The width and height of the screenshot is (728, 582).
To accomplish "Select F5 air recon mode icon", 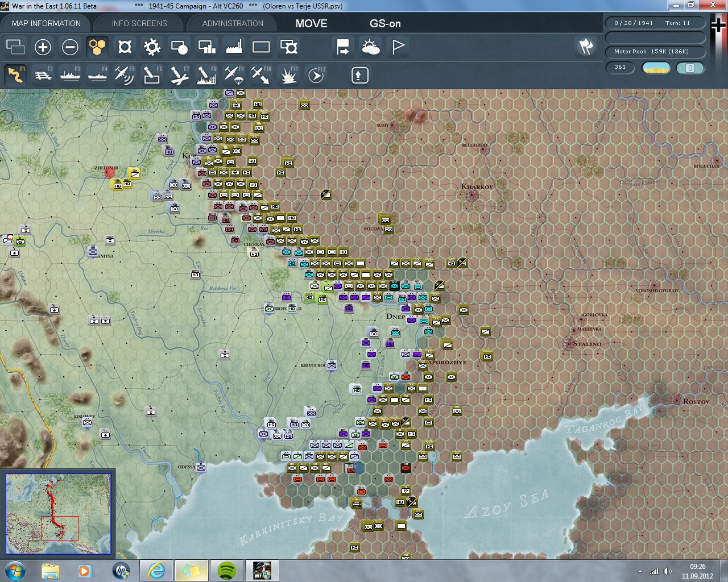I will pyautogui.click(x=125, y=75).
